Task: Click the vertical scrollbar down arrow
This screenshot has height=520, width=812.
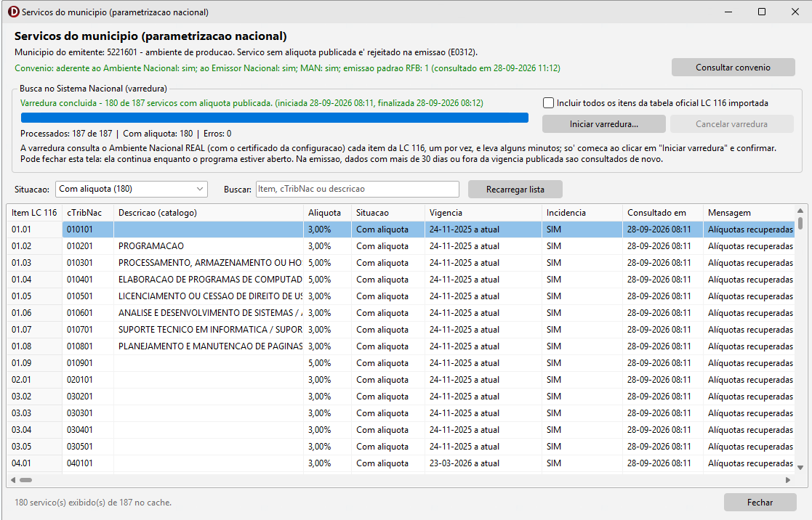Action: pyautogui.click(x=800, y=467)
